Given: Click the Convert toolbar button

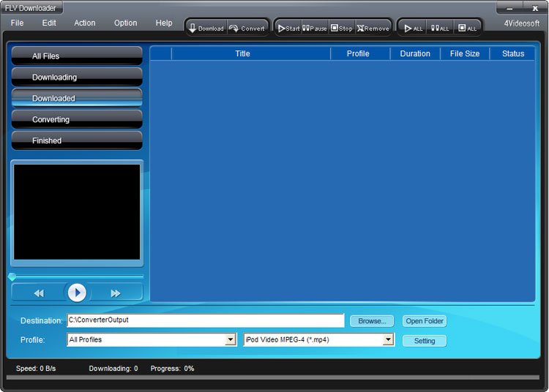Looking at the screenshot, I should click(x=247, y=28).
